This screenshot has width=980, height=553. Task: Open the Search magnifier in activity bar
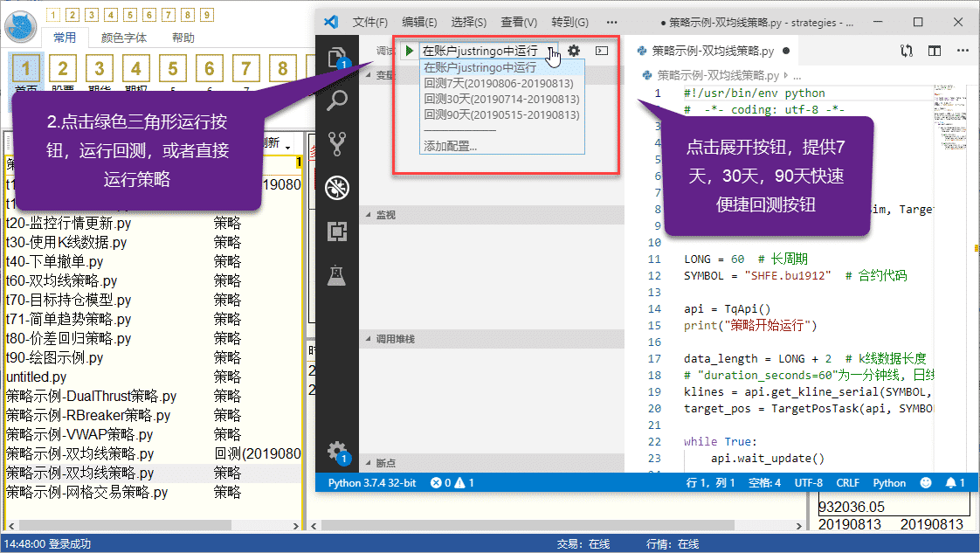coord(336,100)
